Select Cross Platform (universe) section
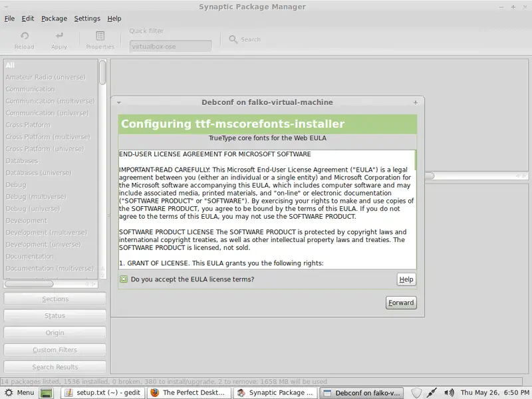 (x=51, y=149)
